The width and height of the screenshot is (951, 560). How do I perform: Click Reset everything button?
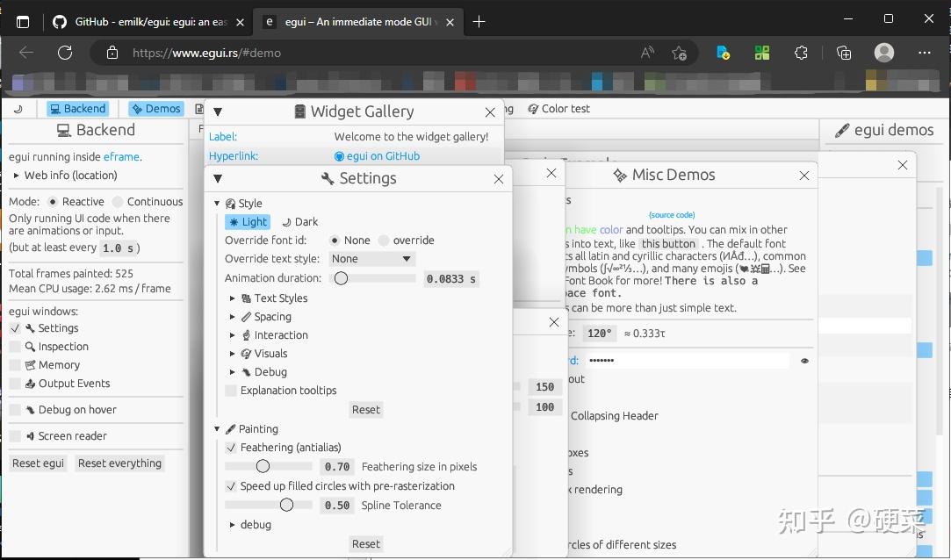point(120,463)
